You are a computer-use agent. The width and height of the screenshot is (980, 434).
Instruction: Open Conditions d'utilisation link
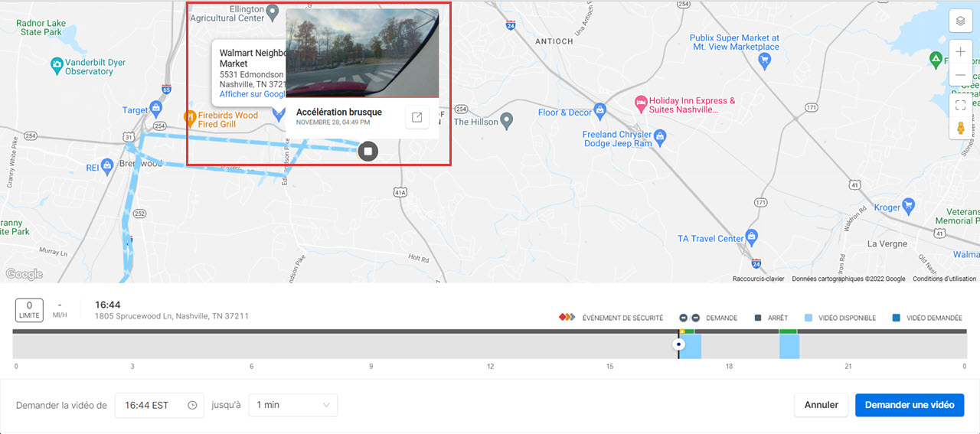(945, 279)
